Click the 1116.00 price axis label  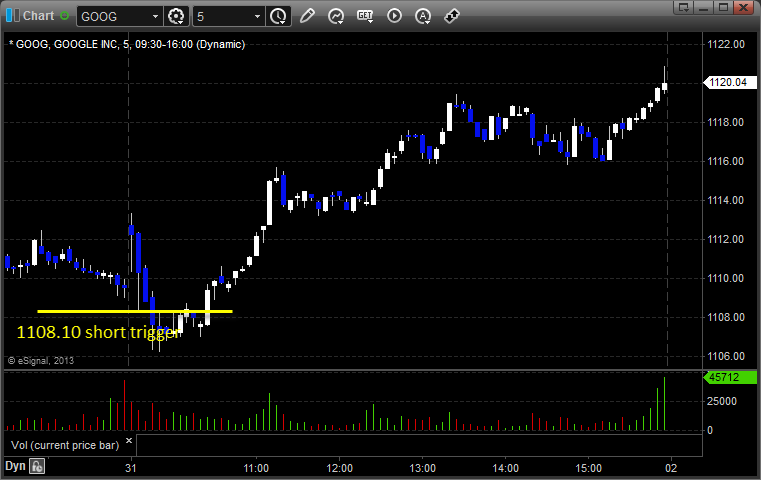726,161
